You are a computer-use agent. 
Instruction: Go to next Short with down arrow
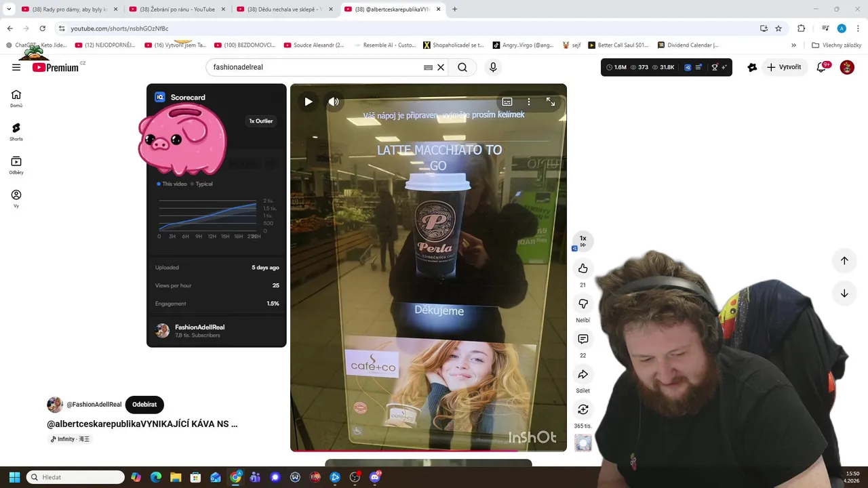(844, 293)
